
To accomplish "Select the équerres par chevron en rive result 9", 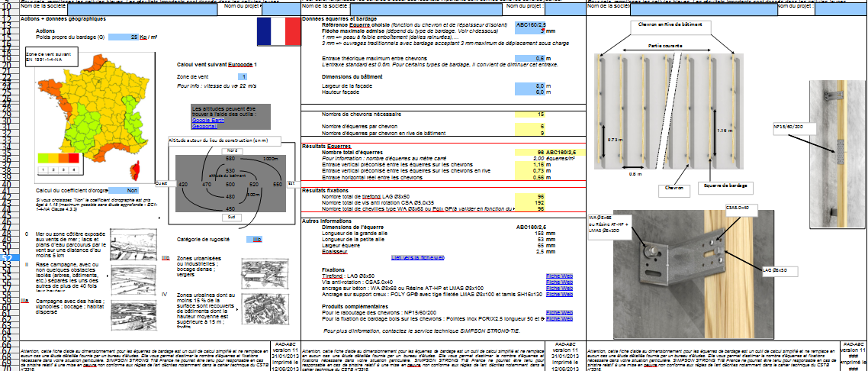I will click(x=530, y=133).
